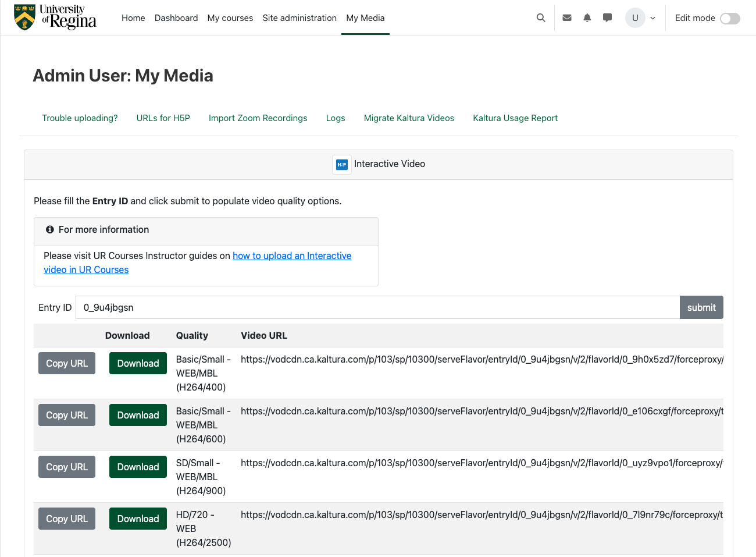The height and width of the screenshot is (557, 756).
Task: Open the messages envelope icon
Action: coord(567,18)
